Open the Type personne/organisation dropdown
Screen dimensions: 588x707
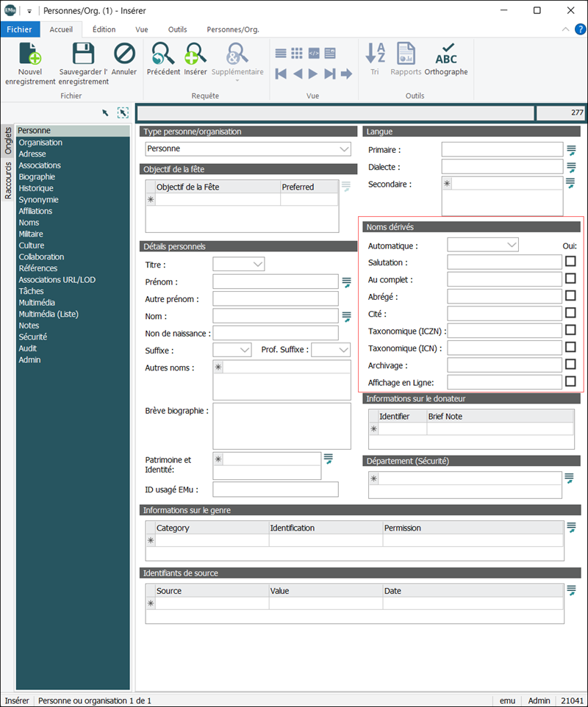[x=344, y=148]
